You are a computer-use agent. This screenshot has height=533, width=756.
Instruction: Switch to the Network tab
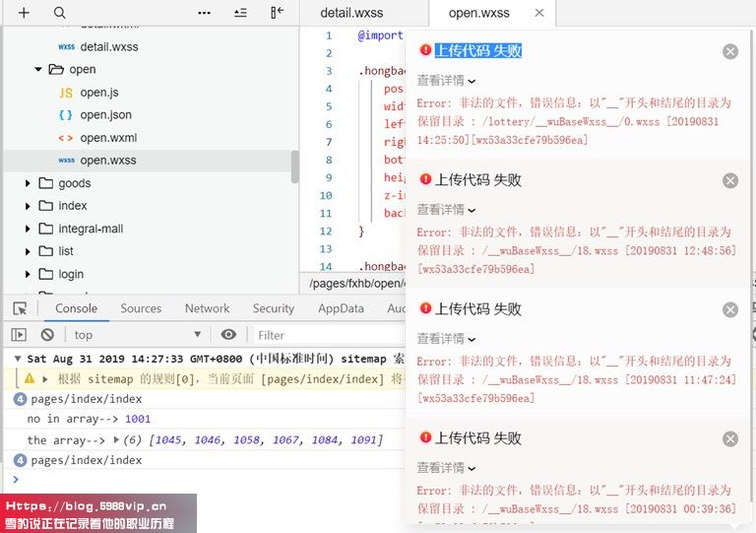tap(207, 308)
